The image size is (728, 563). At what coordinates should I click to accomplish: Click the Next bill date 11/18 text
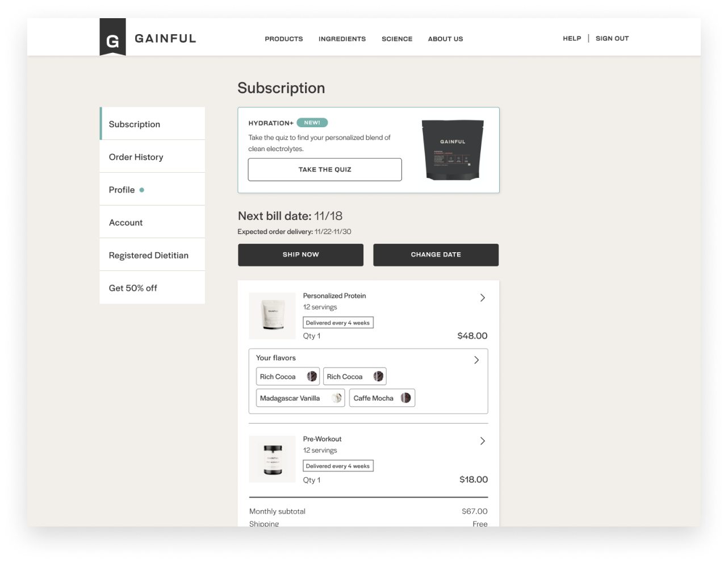pyautogui.click(x=290, y=216)
